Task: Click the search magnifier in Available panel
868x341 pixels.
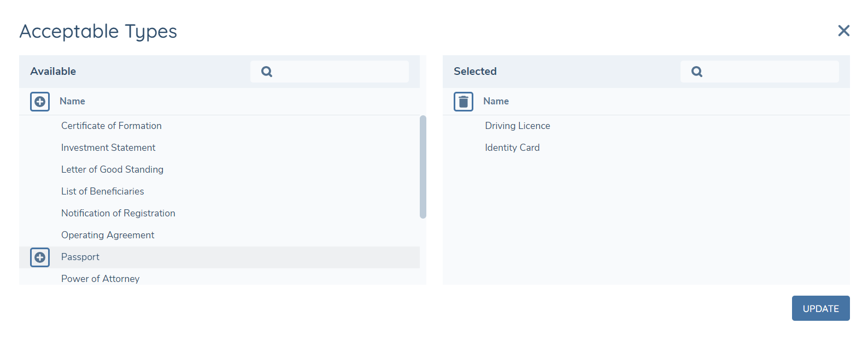Action: [267, 72]
